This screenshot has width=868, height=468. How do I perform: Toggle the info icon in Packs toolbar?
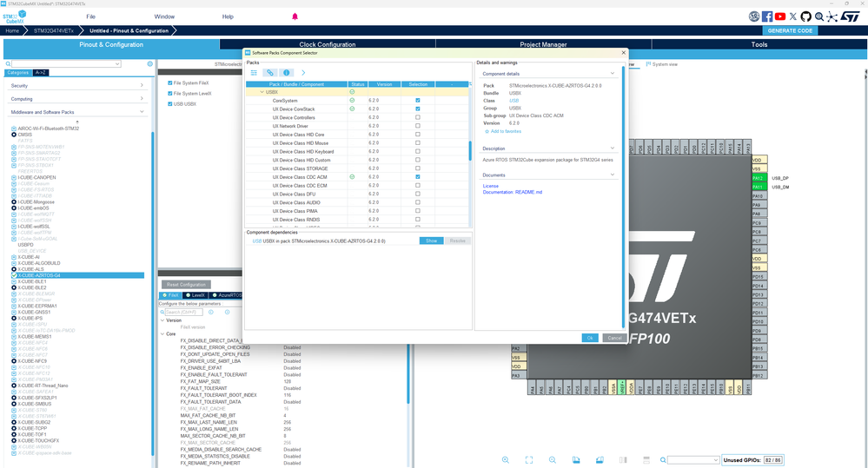pyautogui.click(x=286, y=72)
